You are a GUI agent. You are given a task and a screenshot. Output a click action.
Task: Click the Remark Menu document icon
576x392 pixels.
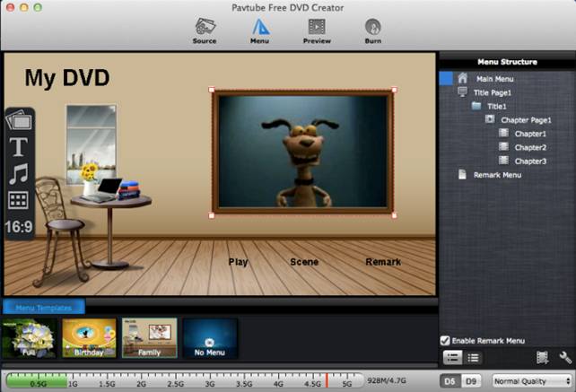pyautogui.click(x=462, y=174)
